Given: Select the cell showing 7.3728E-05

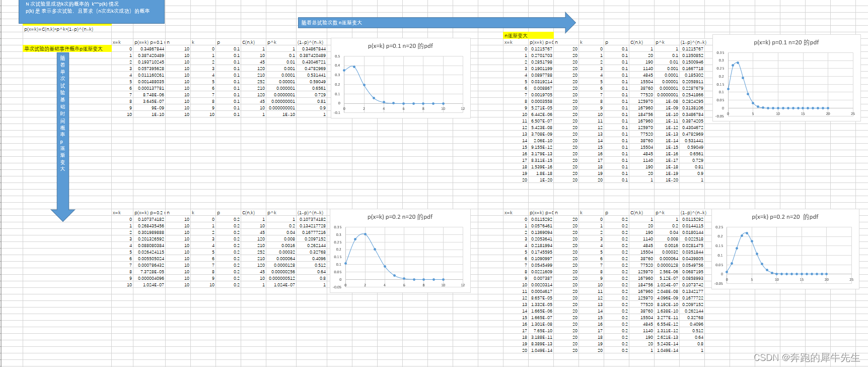Looking at the screenshot, I should [x=150, y=272].
